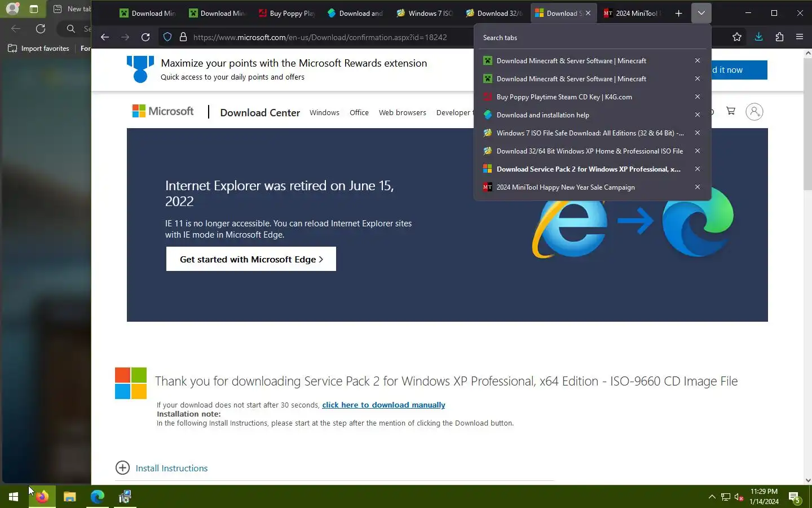The height and width of the screenshot is (508, 812).
Task: Refresh the Edge window page
Action: click(x=41, y=28)
